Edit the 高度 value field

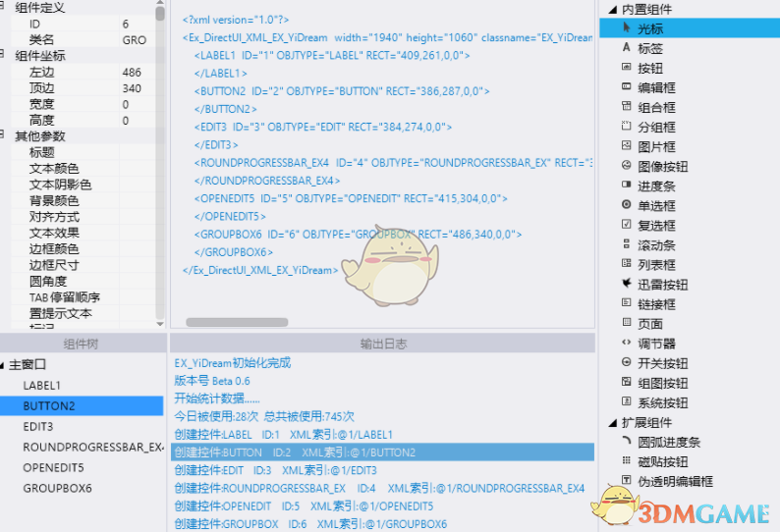[x=137, y=121]
